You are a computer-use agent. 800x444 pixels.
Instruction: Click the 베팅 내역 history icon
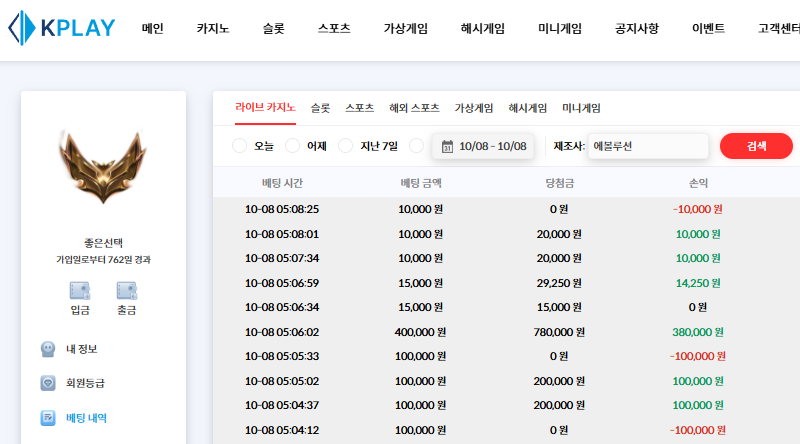47,418
